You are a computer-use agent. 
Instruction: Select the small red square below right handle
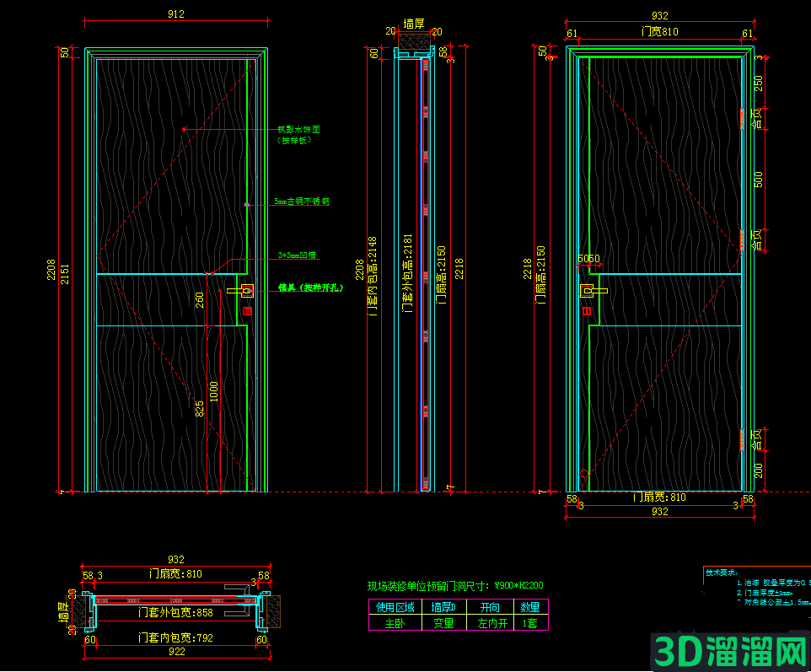587,311
